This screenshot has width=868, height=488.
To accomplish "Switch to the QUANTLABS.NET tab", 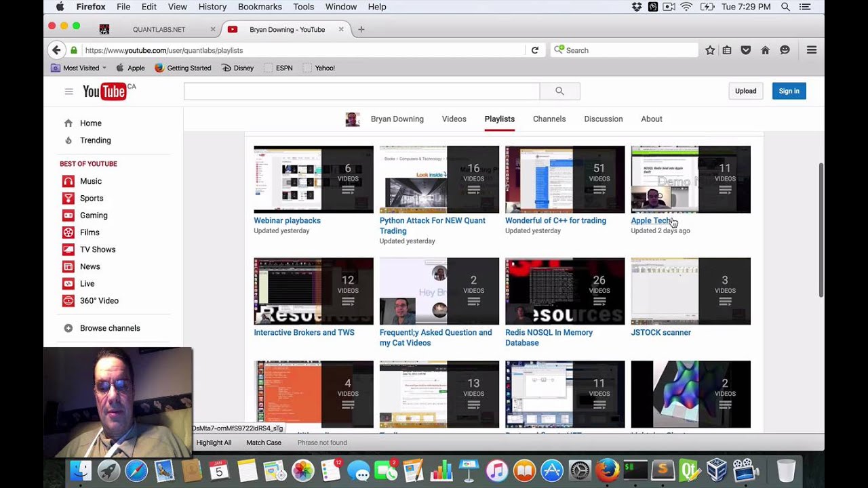I will coord(159,30).
